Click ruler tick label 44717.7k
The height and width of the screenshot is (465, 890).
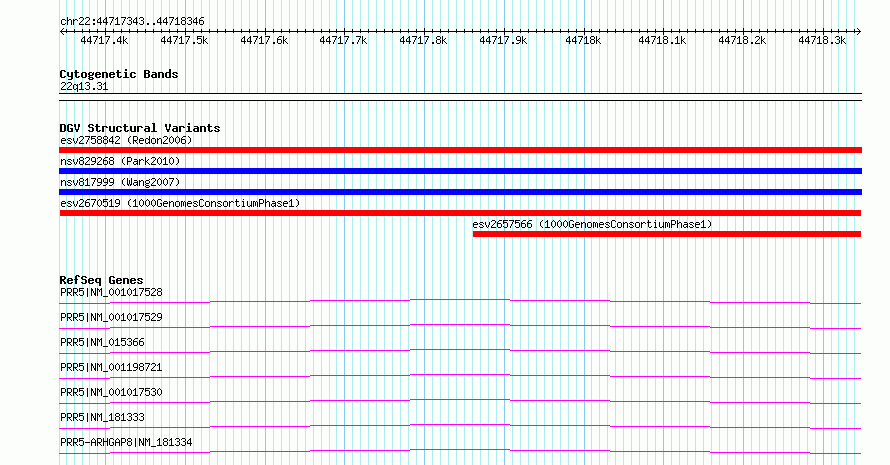click(343, 41)
